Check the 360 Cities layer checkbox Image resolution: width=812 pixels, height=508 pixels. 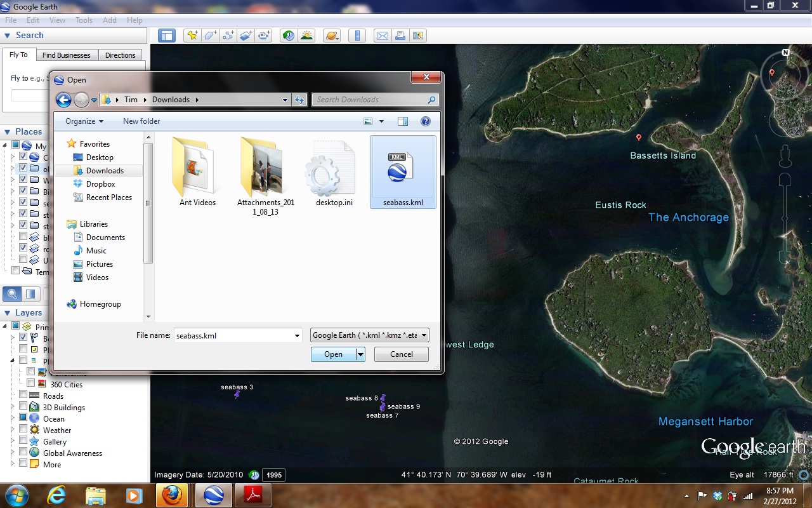(30, 384)
